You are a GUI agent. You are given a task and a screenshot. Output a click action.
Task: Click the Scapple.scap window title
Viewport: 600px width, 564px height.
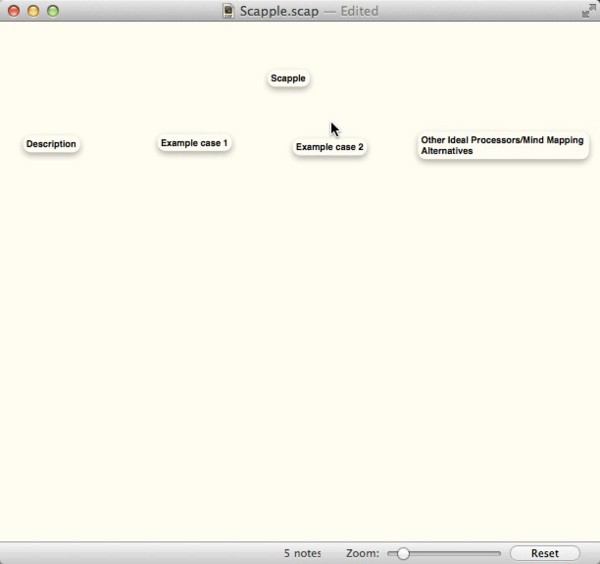click(279, 11)
